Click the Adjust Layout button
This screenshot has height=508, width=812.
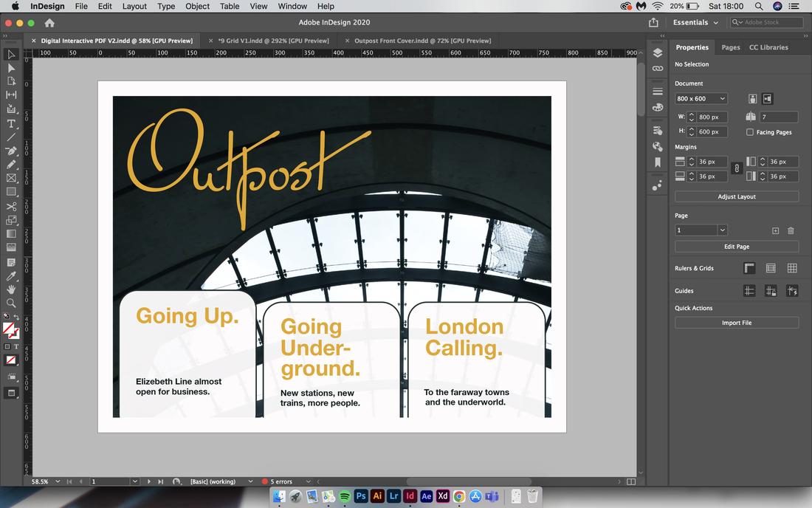[737, 197]
